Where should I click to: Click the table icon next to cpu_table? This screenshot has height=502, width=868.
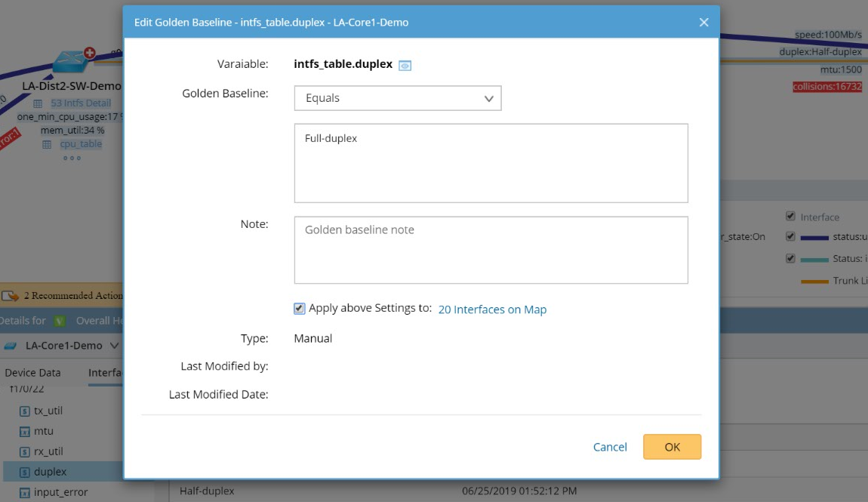(47, 144)
